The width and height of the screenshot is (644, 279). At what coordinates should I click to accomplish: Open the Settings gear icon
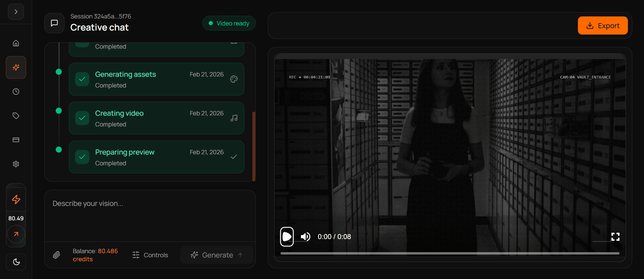tap(16, 164)
